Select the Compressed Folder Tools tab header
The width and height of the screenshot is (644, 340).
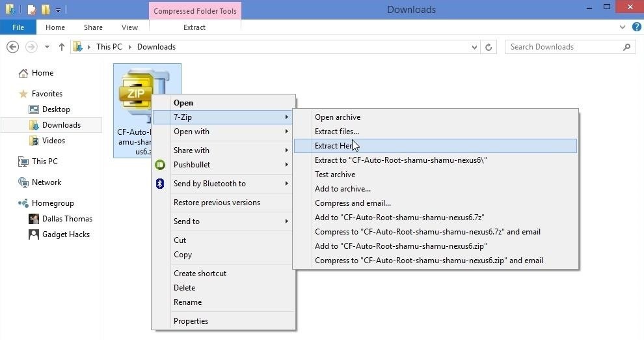[195, 11]
